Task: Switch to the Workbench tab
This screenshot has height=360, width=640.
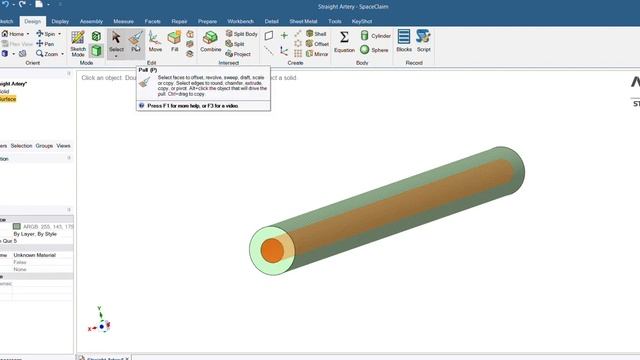Action: point(240,21)
